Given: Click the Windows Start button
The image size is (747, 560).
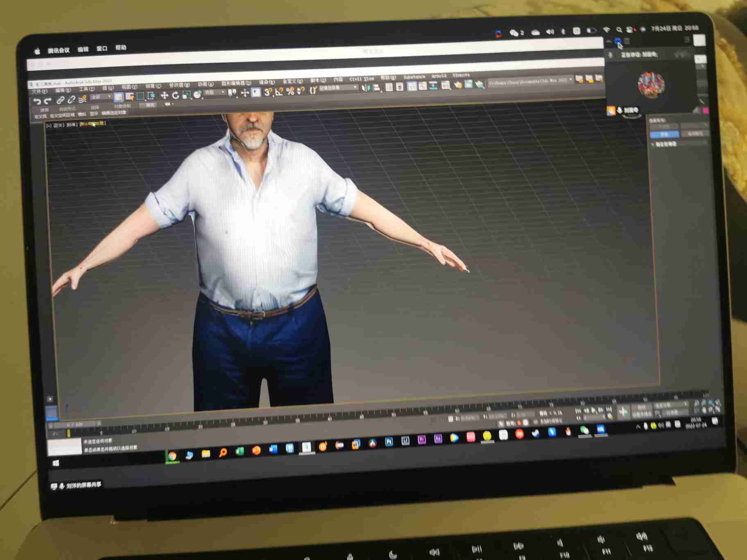Looking at the screenshot, I should (x=56, y=463).
